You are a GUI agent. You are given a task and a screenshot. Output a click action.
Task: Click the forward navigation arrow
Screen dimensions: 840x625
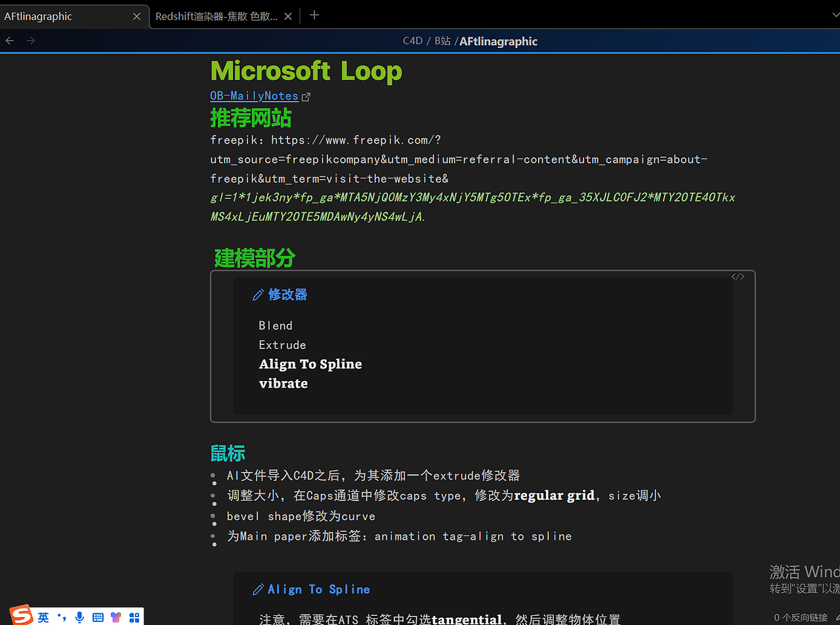[30, 40]
